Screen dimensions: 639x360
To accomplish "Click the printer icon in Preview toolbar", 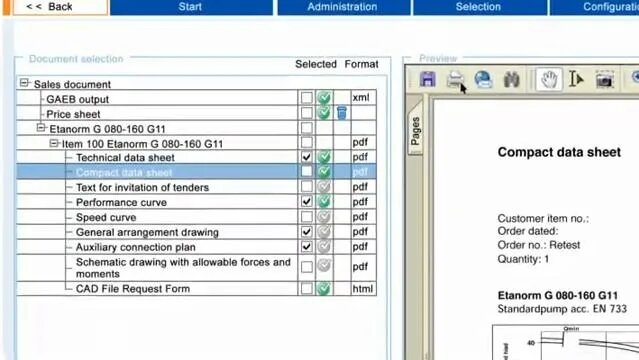I will click(455, 79).
